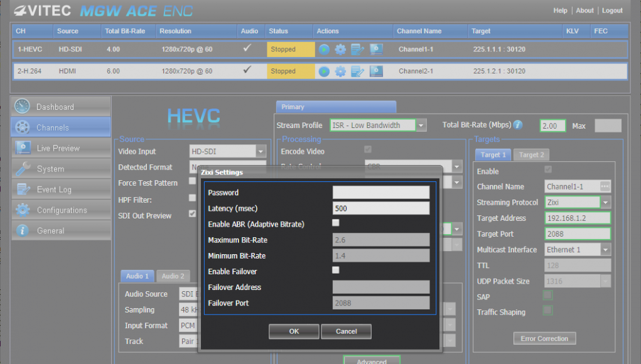641x364 pixels.
Task: Open settings gear for Channel2-1 row
Action: point(340,72)
